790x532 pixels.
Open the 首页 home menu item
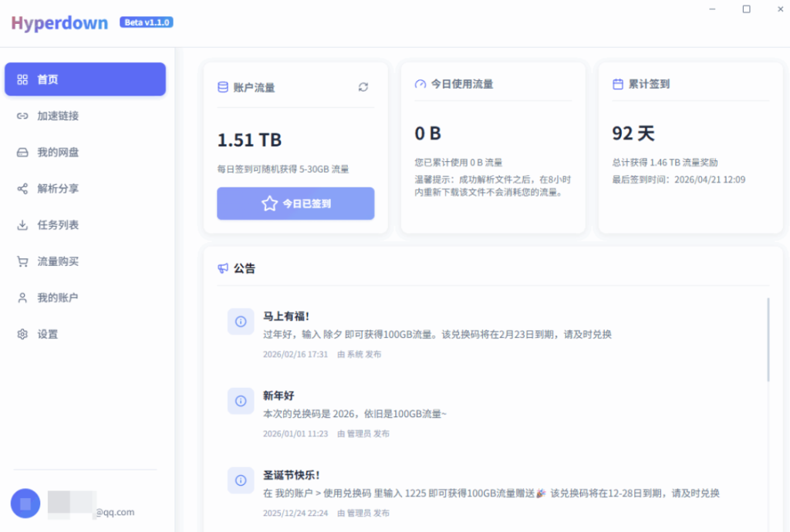click(x=85, y=79)
